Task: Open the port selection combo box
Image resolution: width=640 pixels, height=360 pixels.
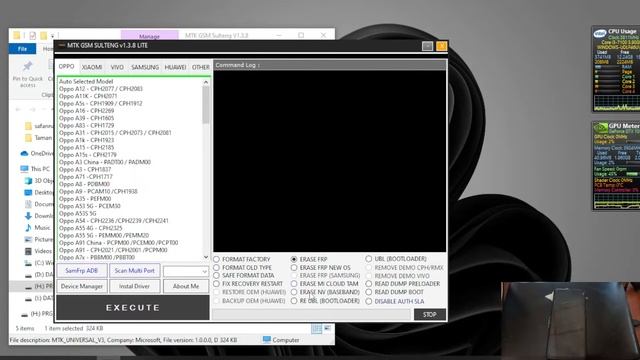Action: coord(186,271)
